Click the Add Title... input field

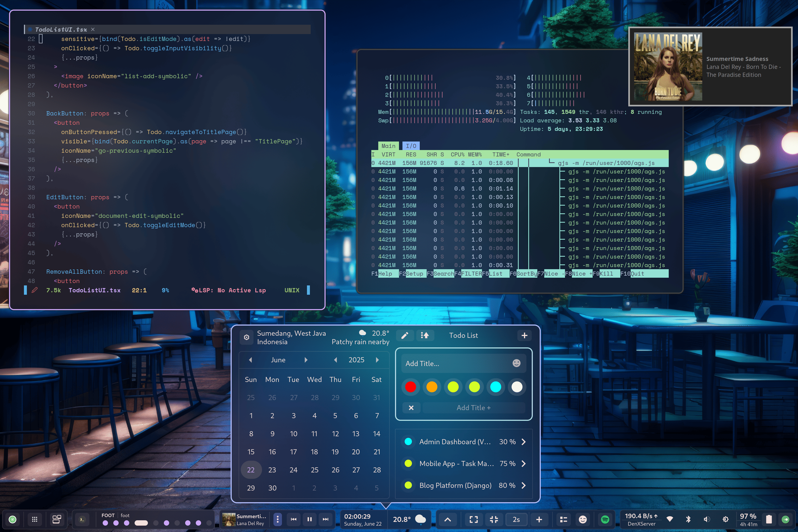(x=464, y=363)
